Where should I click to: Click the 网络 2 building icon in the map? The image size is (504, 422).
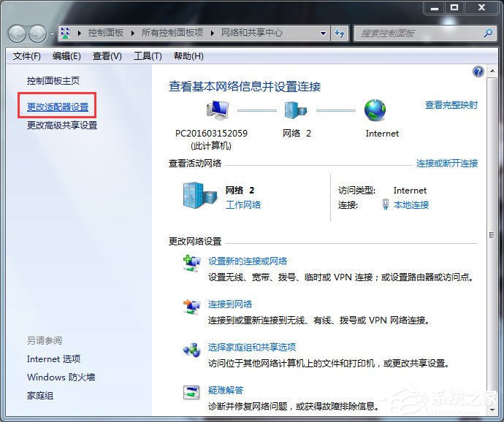(296, 110)
